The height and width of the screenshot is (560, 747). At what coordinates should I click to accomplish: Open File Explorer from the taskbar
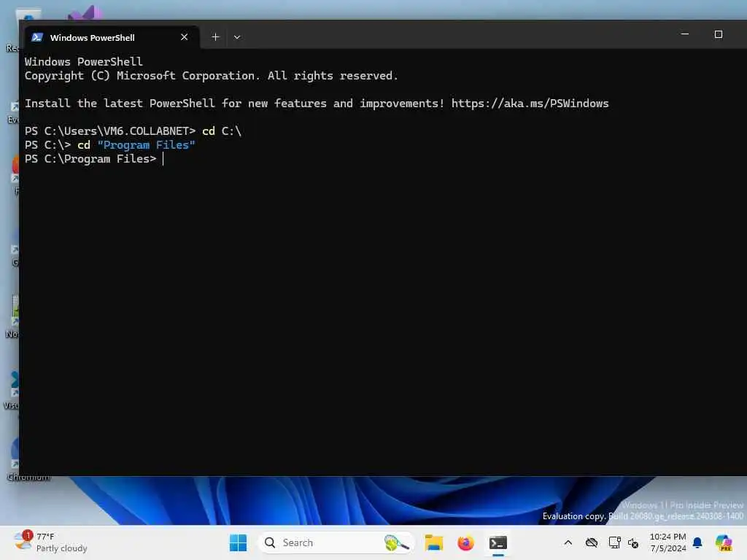(434, 542)
